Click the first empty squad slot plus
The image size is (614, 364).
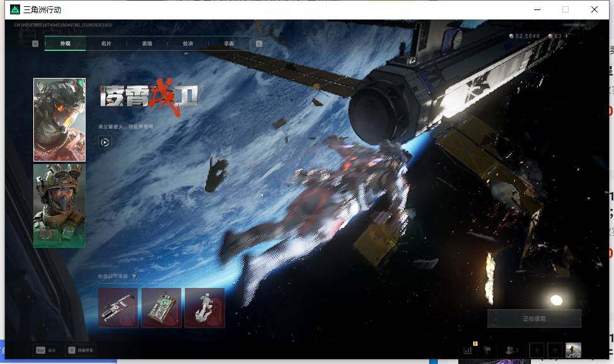coord(537,350)
